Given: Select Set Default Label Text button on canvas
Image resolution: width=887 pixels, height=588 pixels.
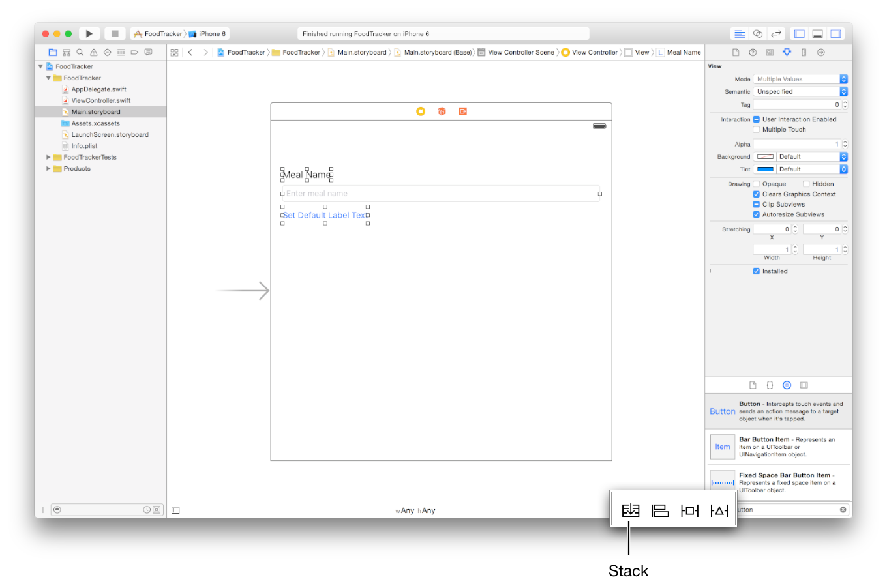Looking at the screenshot, I should coord(325,215).
